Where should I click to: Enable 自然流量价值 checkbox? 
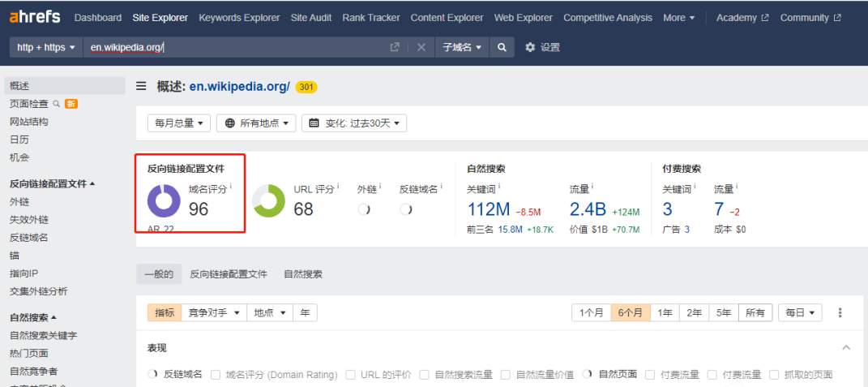tap(506, 375)
